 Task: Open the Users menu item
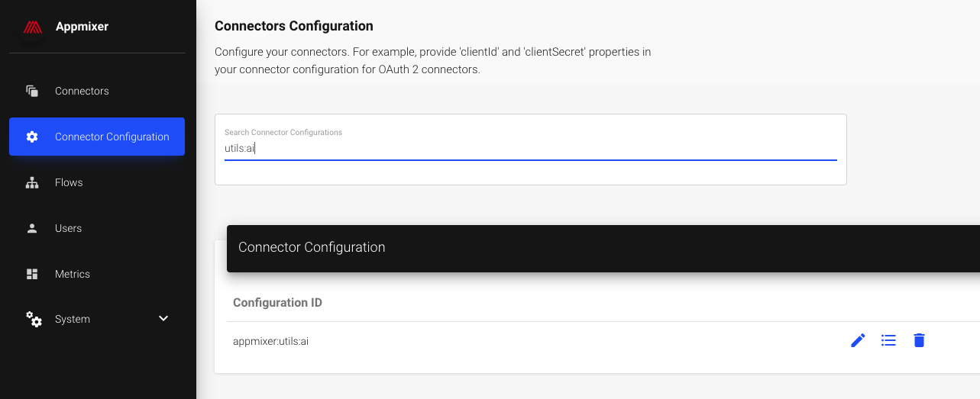[68, 228]
